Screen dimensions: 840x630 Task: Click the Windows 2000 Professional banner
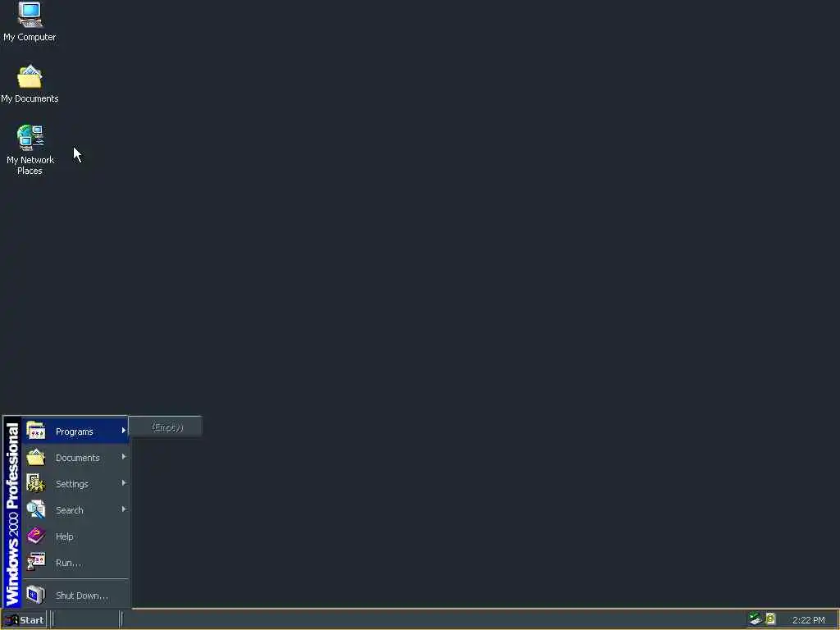12,512
